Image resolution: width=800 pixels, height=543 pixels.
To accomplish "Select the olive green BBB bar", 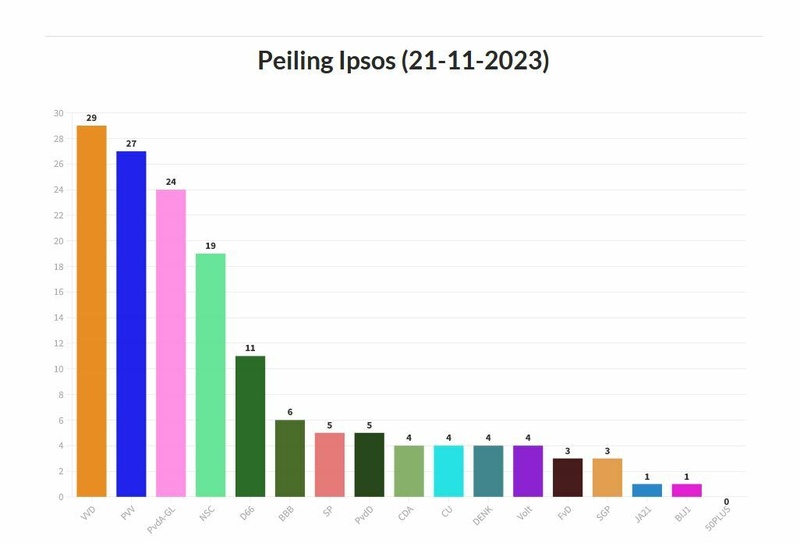I will [290, 458].
